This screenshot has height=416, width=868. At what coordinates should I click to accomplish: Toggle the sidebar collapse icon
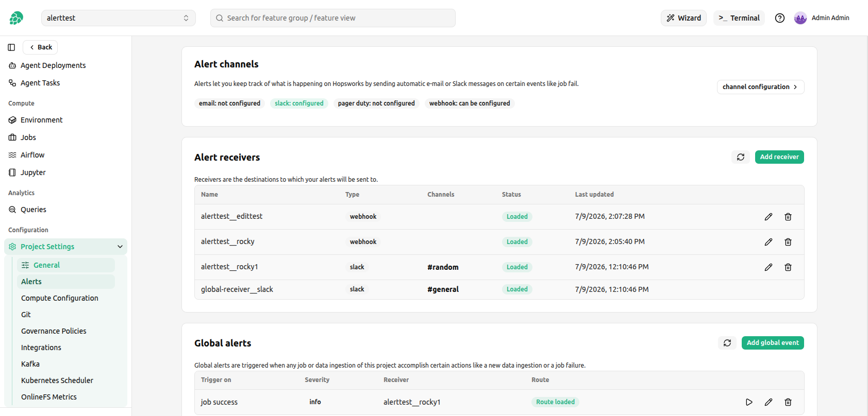[11, 47]
